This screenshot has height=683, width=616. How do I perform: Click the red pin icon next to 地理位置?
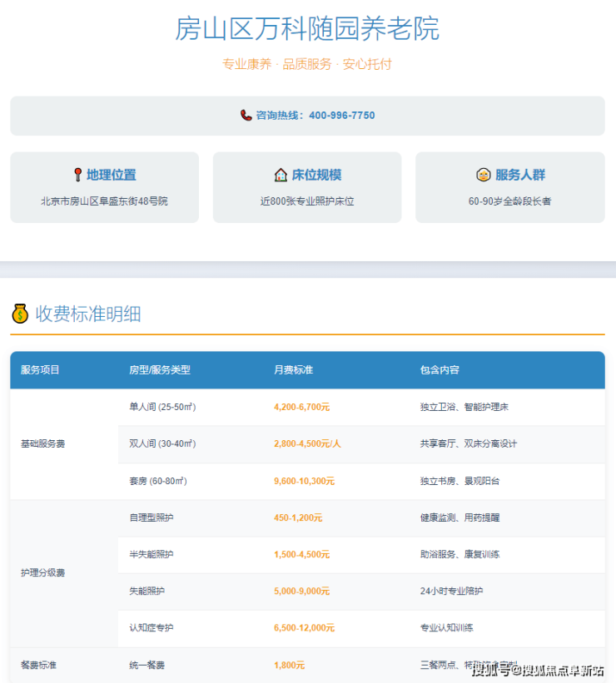click(77, 175)
